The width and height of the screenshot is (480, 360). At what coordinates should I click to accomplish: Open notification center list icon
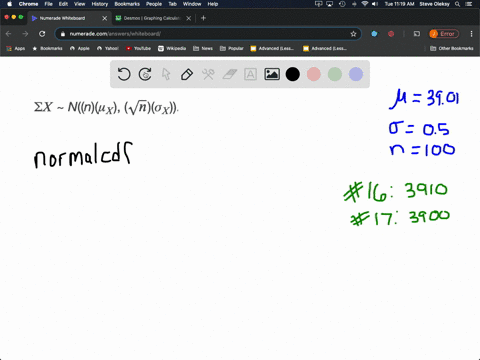(x=470, y=4)
